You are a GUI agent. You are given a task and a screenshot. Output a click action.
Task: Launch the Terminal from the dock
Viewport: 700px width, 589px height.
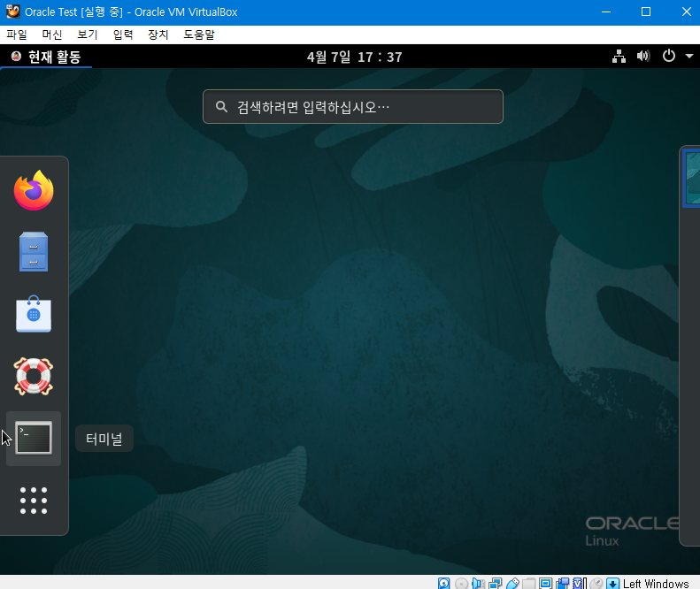(34, 438)
